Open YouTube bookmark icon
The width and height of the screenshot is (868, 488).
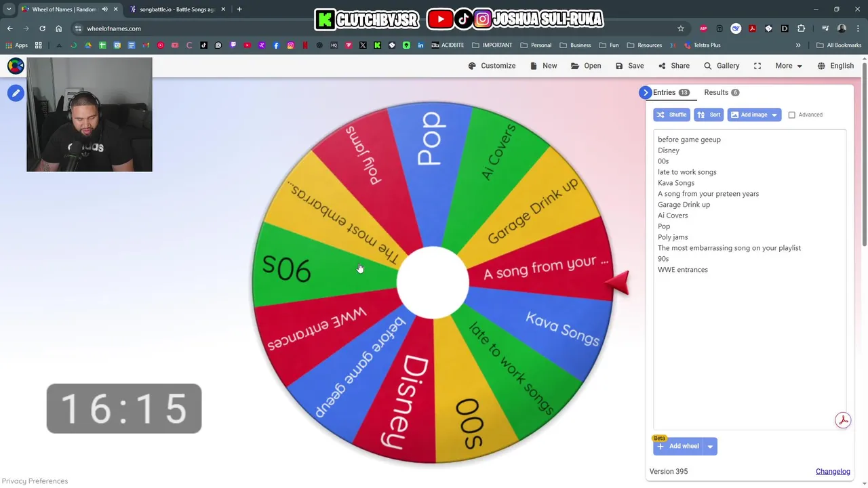point(248,45)
